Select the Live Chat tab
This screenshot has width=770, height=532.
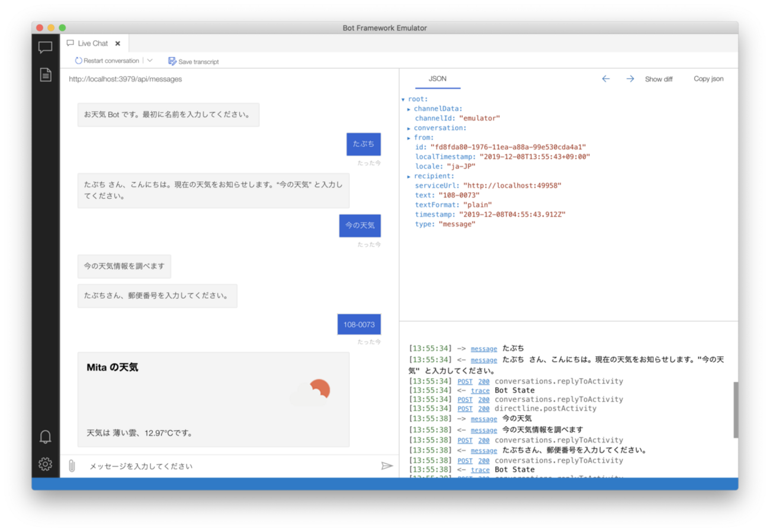pyautogui.click(x=92, y=43)
